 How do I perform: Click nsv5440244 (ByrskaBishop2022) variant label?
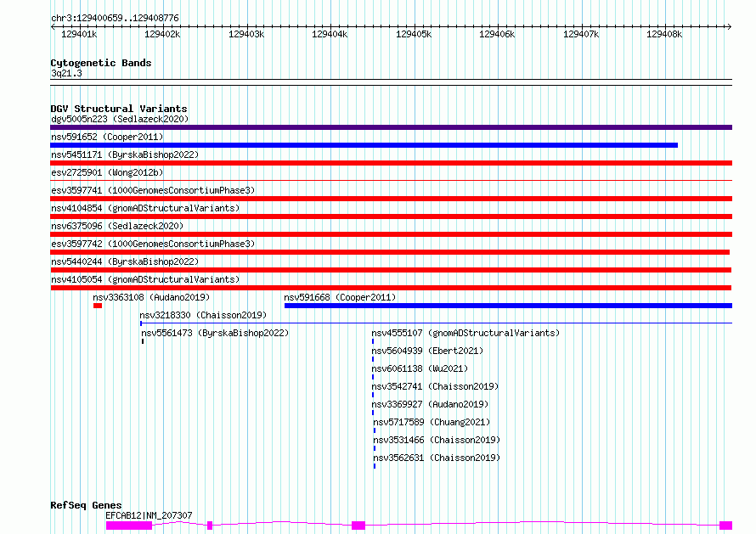click(x=125, y=261)
